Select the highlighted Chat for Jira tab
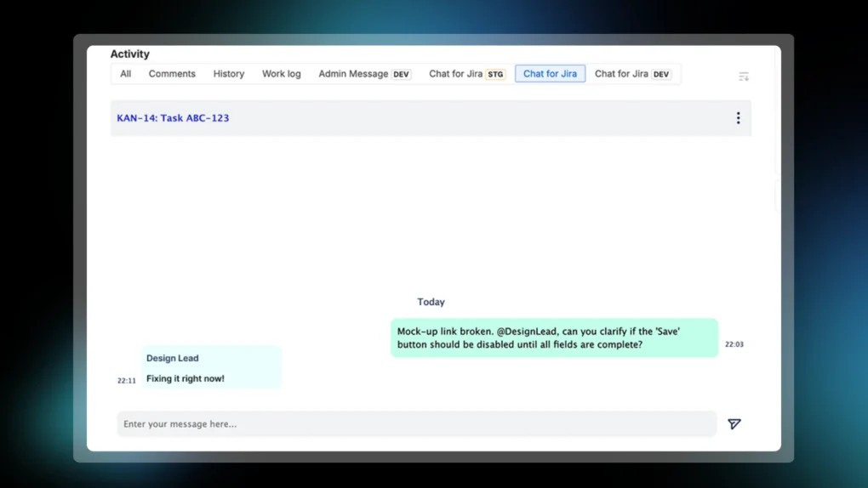The width and height of the screenshot is (868, 488). [550, 74]
